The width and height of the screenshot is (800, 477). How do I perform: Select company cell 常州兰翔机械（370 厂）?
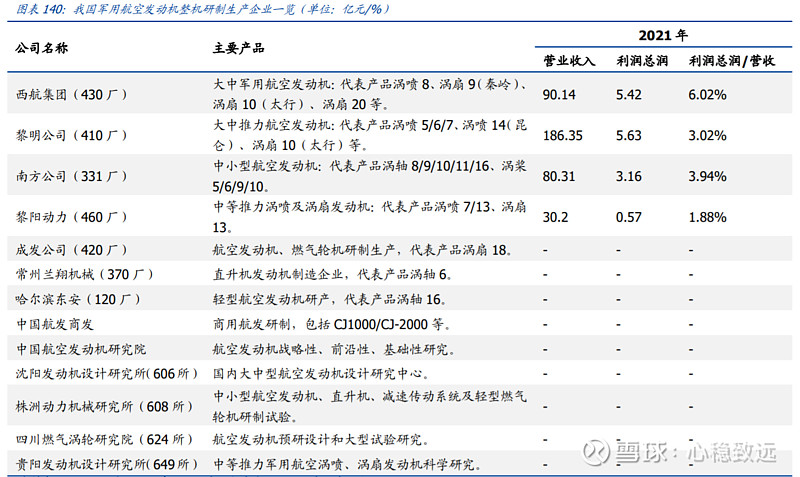point(84,274)
